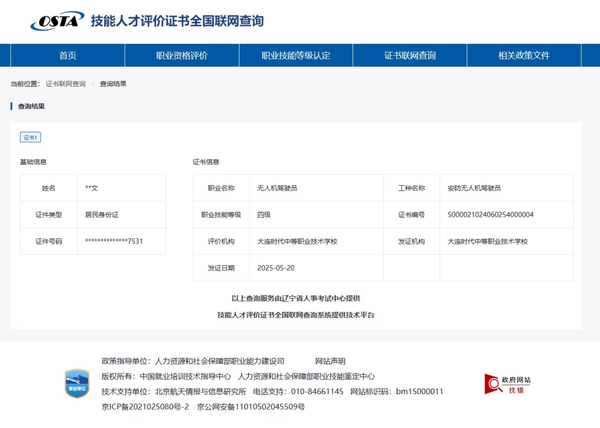Click the 政府网站找错 icon in the footer
This screenshot has width=600, height=428.
coord(508,385)
